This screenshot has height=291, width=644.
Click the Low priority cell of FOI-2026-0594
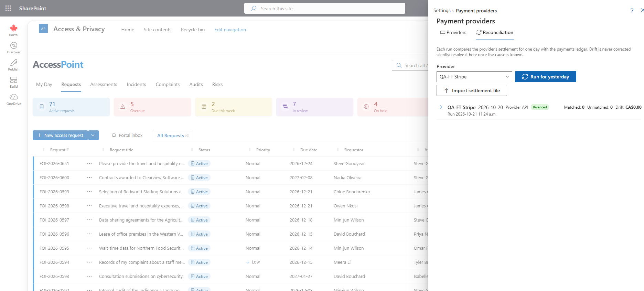tap(253, 262)
